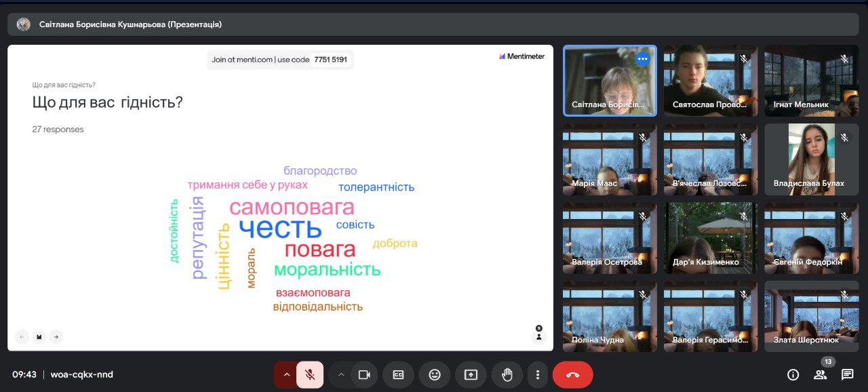Select Дар'я Кизименко's video tile
The height and width of the screenshot is (392, 868).
(x=710, y=237)
